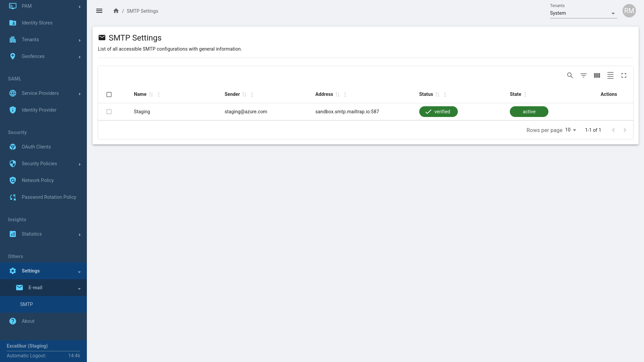Click the verified status badge
This screenshot has width=644, height=362.
pyautogui.click(x=438, y=112)
